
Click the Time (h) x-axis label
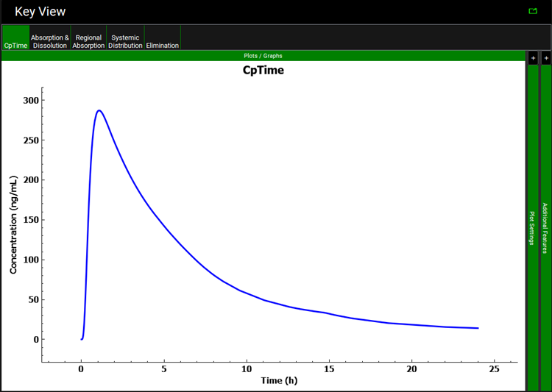[278, 380]
